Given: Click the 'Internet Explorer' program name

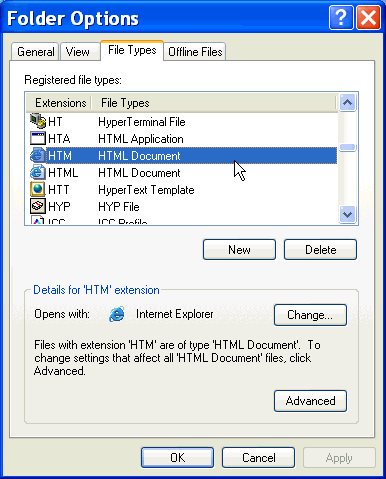Looking at the screenshot, I should click(x=174, y=314).
